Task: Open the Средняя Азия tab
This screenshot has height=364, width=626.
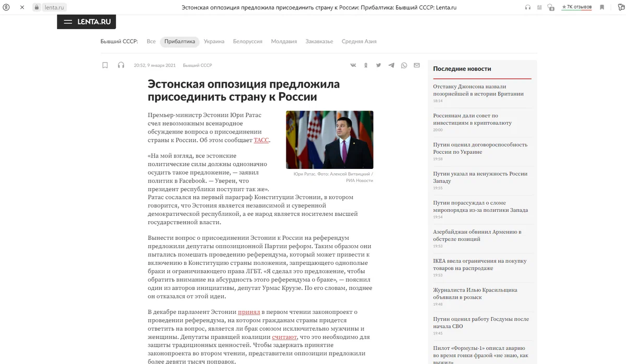Action: 359,41
